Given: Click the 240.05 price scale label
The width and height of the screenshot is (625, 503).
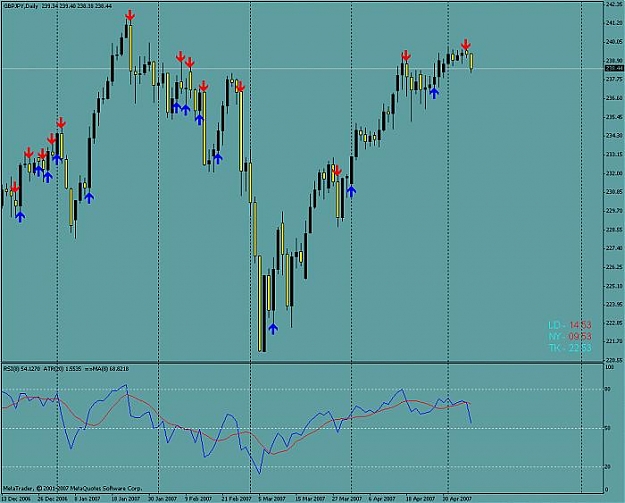Looking at the screenshot, I should point(614,41).
